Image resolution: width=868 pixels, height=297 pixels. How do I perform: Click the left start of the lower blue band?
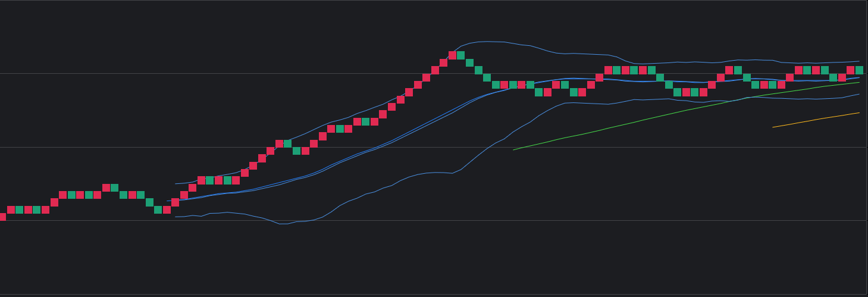(176, 217)
